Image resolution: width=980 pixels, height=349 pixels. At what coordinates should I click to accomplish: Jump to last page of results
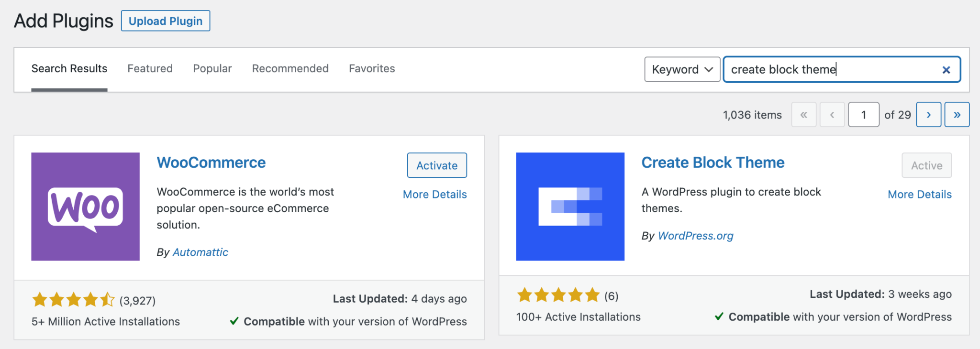957,115
